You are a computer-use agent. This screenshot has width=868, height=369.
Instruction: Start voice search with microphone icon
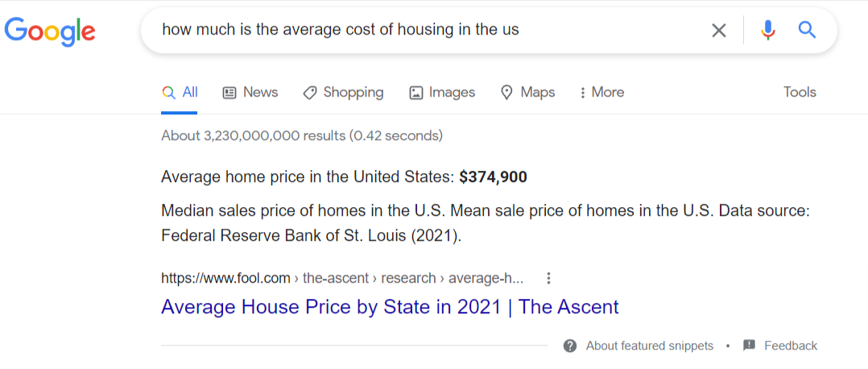coord(768,31)
